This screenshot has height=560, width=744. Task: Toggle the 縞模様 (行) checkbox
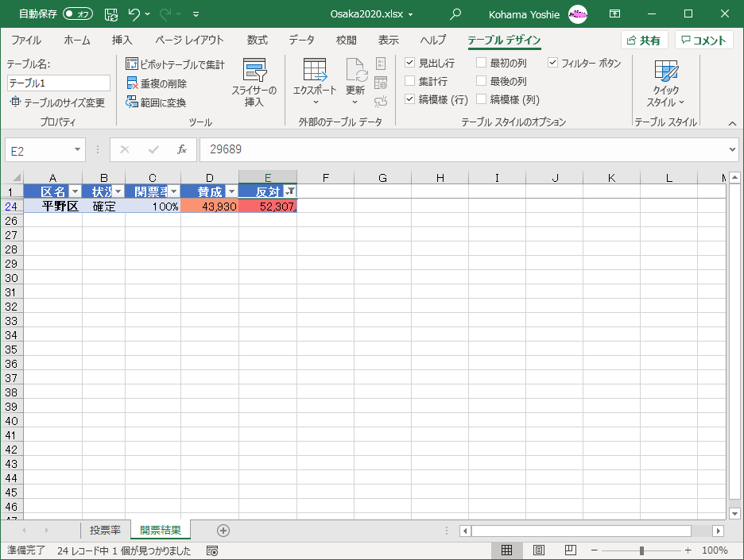point(410,99)
